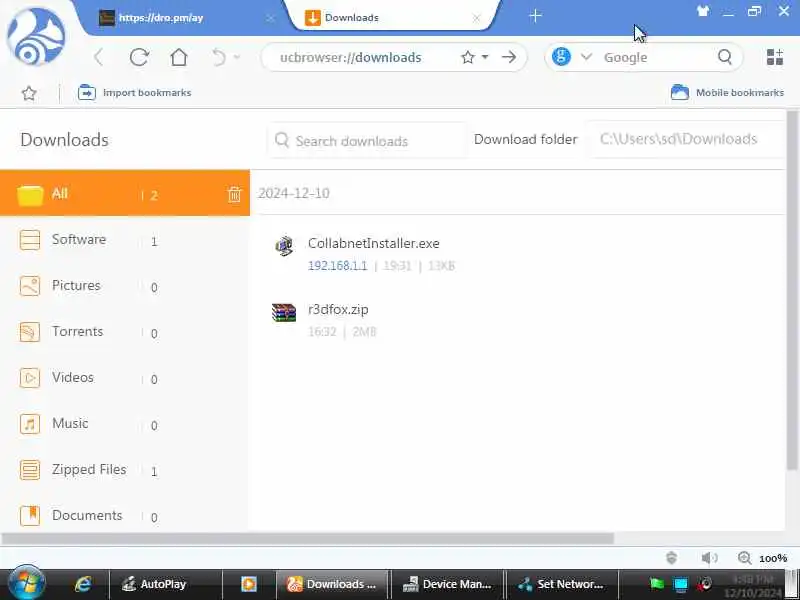The height and width of the screenshot is (600, 800).
Task: Click the magnifier search button
Action: tap(725, 57)
